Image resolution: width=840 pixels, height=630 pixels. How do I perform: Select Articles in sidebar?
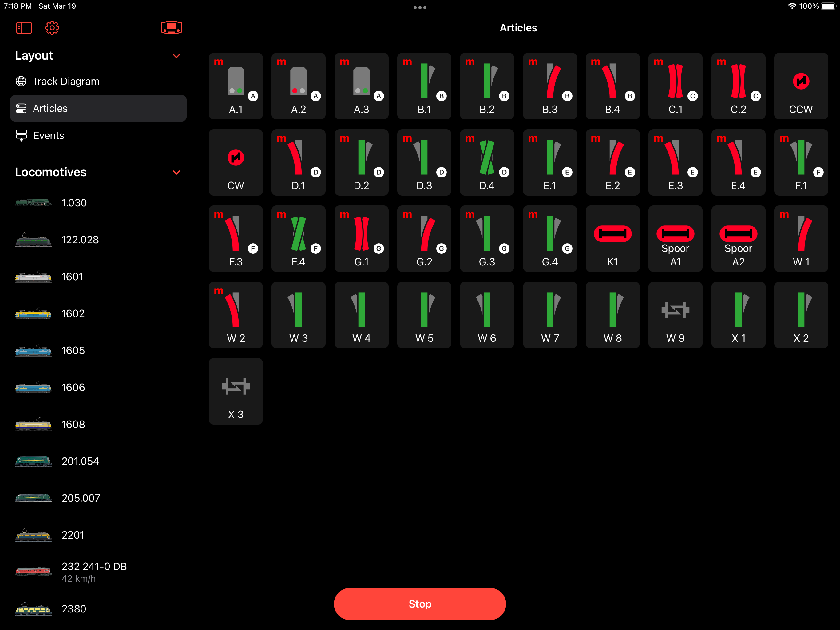point(98,108)
